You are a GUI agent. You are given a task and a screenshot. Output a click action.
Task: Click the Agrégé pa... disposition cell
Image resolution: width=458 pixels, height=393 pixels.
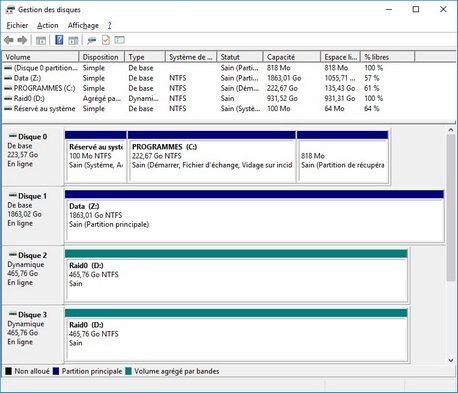[x=102, y=98]
